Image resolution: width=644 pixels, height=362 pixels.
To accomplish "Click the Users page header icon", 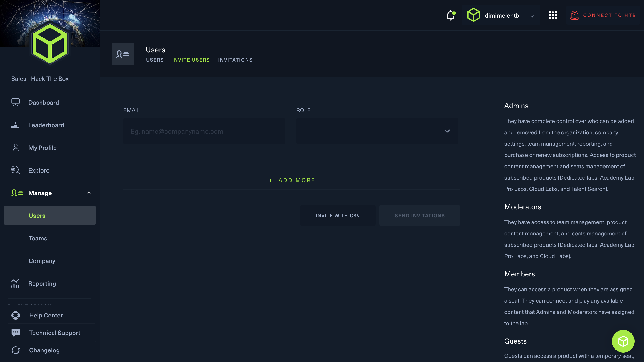I will pos(123,54).
